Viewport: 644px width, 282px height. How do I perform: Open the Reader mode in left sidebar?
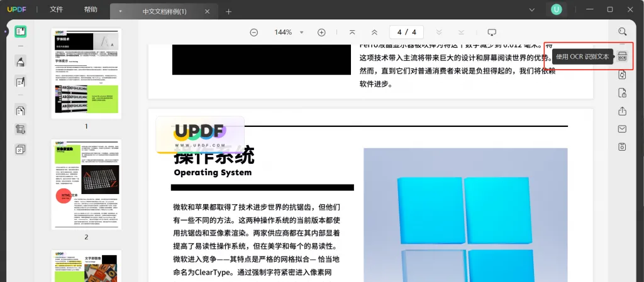coord(21,31)
